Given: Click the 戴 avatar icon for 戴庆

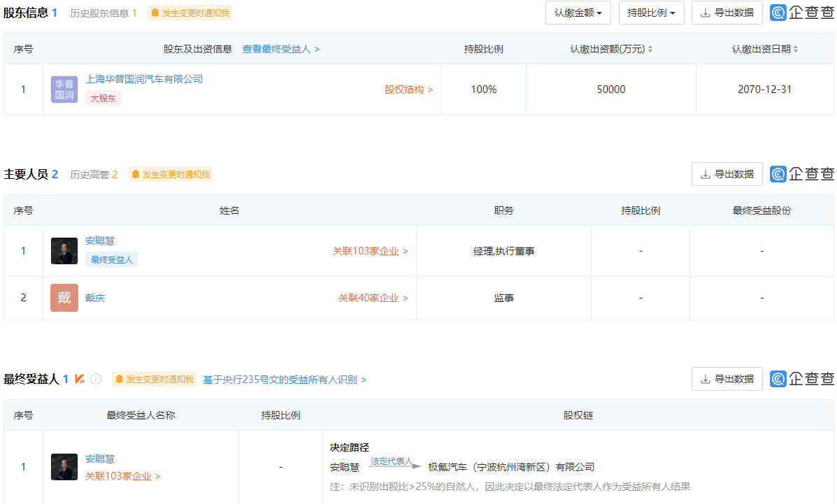Looking at the screenshot, I should (x=64, y=298).
